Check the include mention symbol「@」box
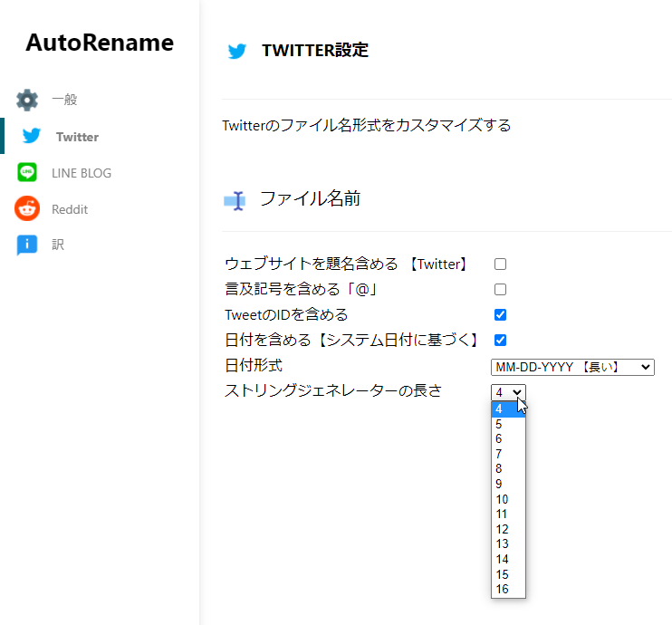This screenshot has width=672, height=625. click(x=500, y=289)
